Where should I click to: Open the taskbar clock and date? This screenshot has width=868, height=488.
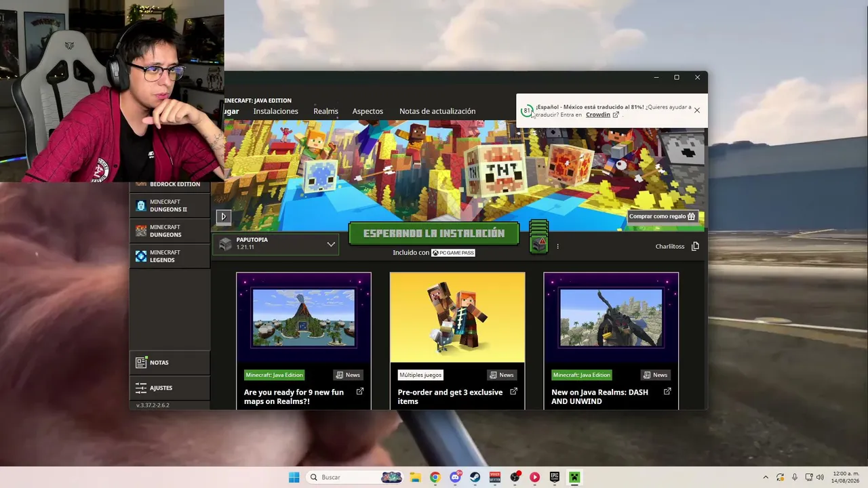click(x=846, y=477)
